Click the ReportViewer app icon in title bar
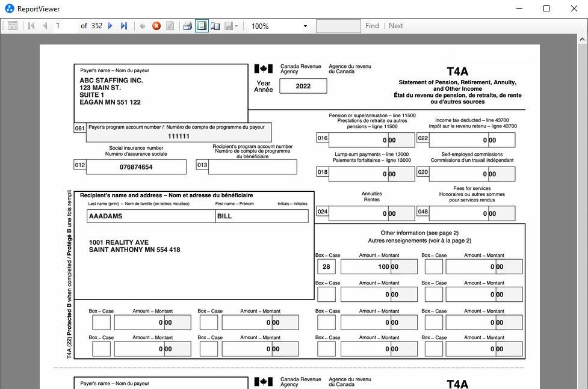 click(x=9, y=8)
